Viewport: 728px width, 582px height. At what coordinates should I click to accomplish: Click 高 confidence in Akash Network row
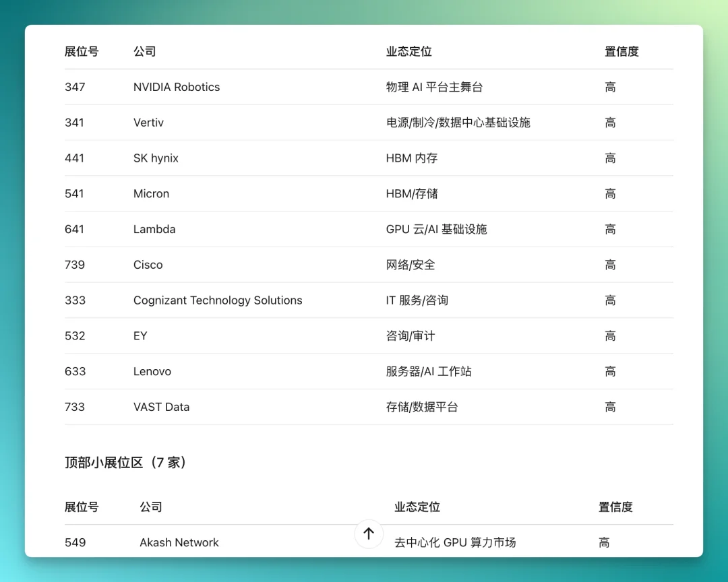coord(603,542)
